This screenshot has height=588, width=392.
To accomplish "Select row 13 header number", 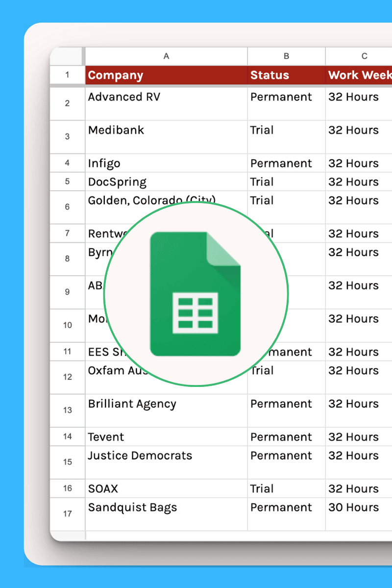I will (67, 410).
